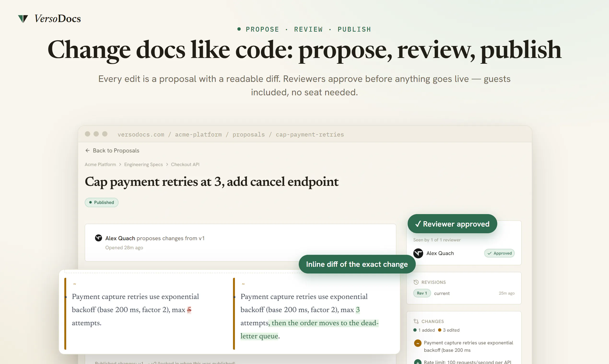The image size is (609, 364).
Task: Click the VersoDocs wordmark text
Action: (58, 19)
